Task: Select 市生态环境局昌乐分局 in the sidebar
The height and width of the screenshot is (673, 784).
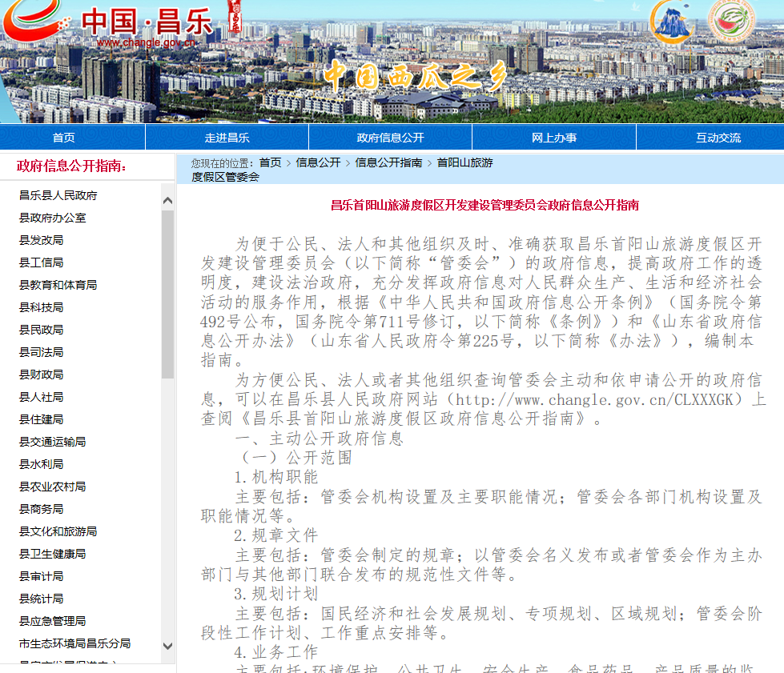Action: 74,643
